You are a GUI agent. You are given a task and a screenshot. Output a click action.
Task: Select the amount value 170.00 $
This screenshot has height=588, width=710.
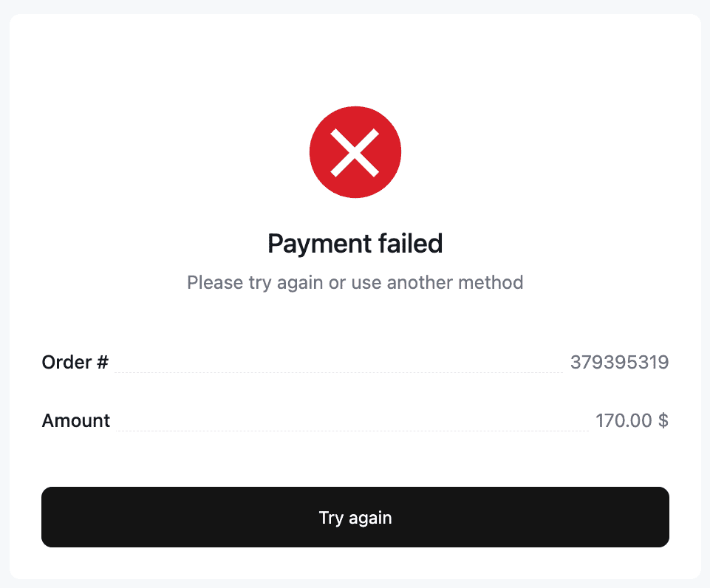click(632, 420)
